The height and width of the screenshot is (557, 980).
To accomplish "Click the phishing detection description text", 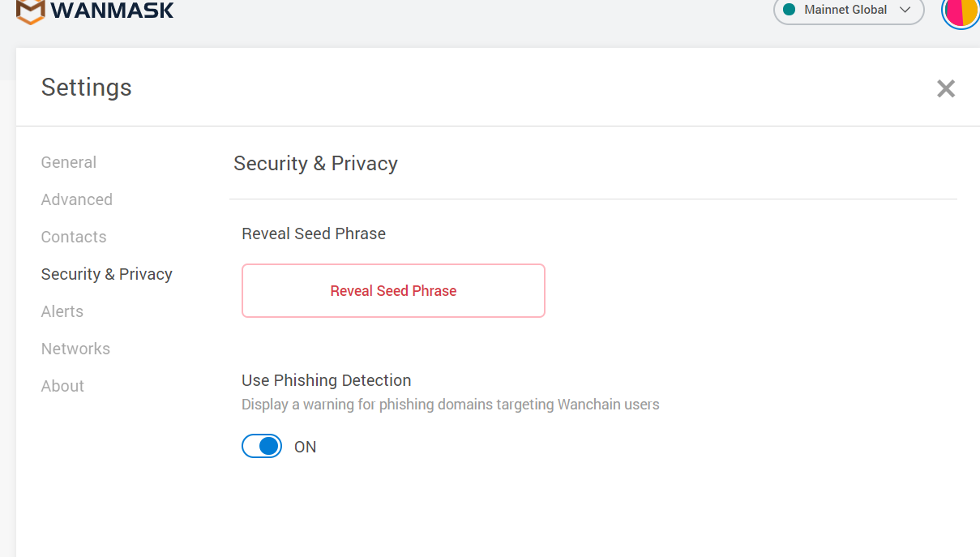I will [450, 405].
